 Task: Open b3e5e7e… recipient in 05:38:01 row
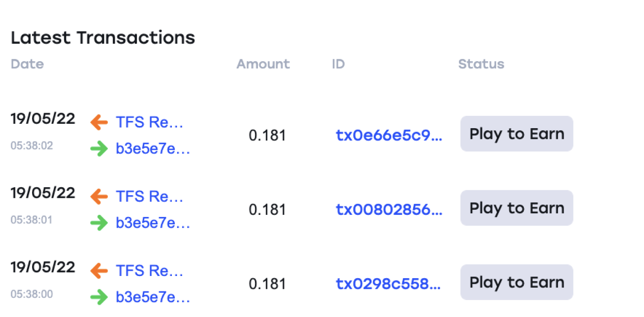point(153,223)
